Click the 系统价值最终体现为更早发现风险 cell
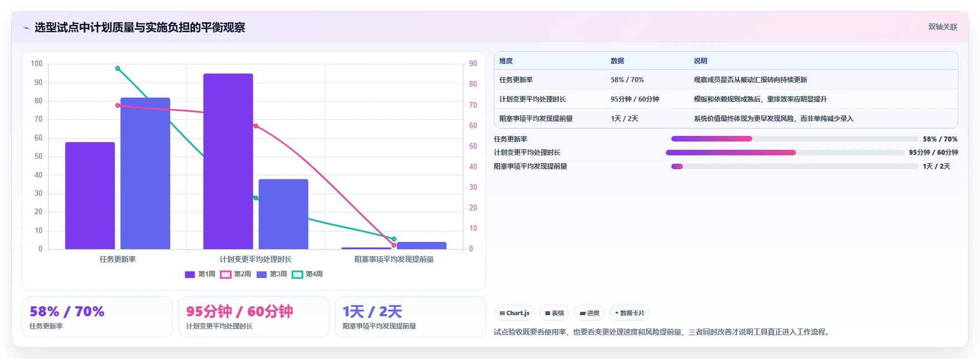980x359 pixels. pos(774,119)
